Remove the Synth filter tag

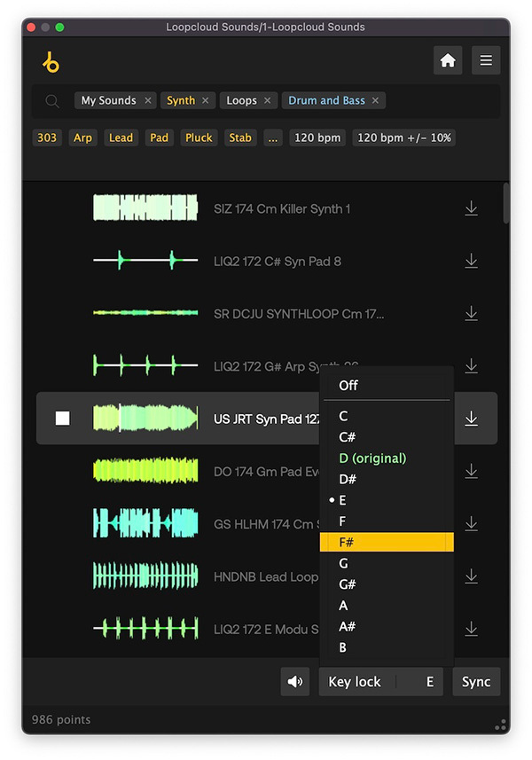tap(206, 101)
